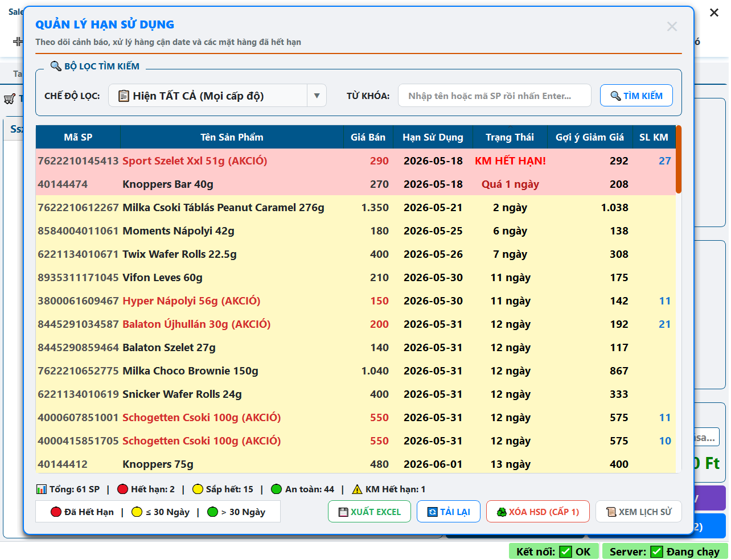
Task: Select the Moments Nápolyi 42g row
Action: pyautogui.click(x=356, y=231)
